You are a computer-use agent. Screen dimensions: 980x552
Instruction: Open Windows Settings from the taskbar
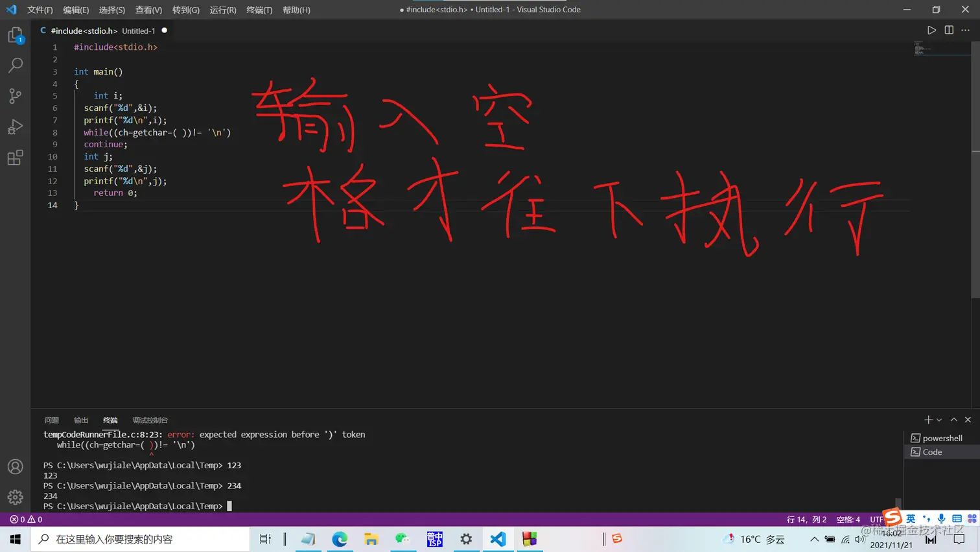tap(466, 539)
